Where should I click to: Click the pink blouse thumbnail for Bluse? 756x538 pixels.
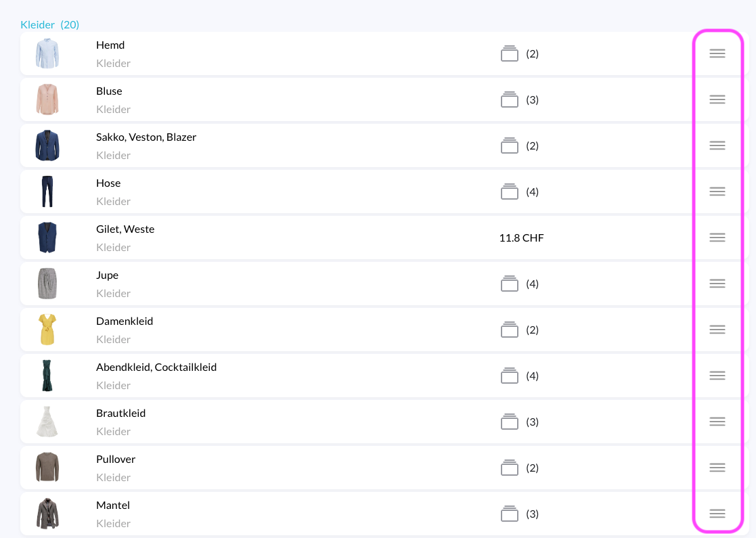47,99
